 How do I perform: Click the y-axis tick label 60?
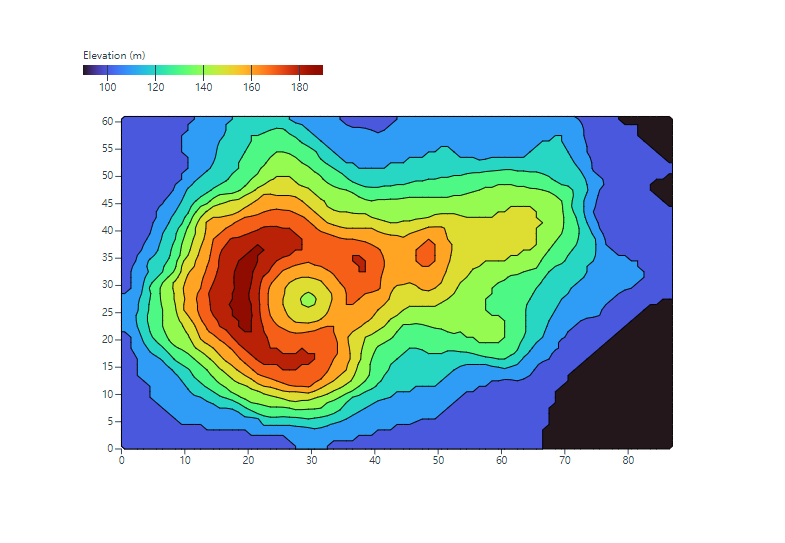point(108,121)
